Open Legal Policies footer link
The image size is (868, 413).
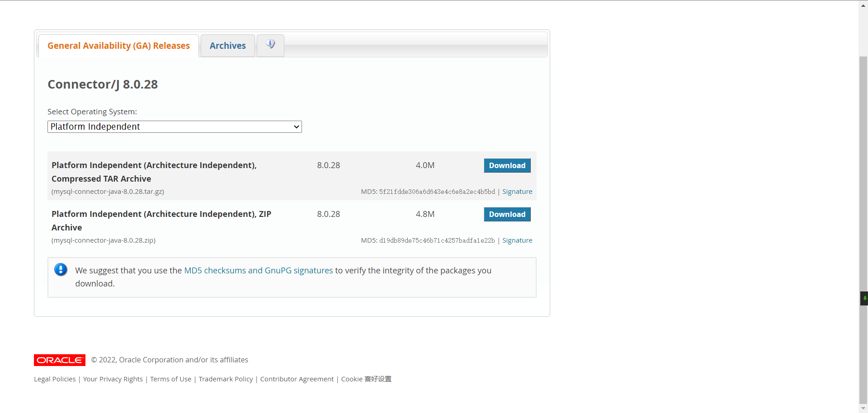coord(55,379)
